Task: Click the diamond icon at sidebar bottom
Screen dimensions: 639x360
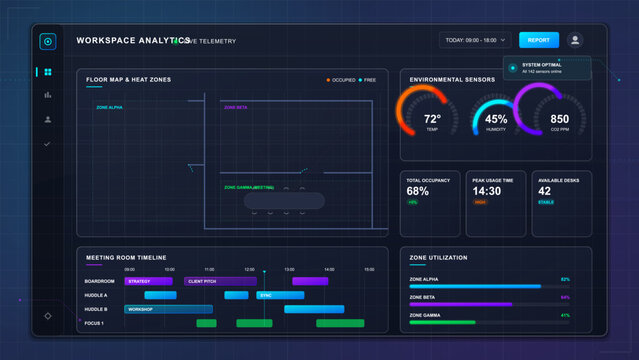Action: [x=48, y=316]
